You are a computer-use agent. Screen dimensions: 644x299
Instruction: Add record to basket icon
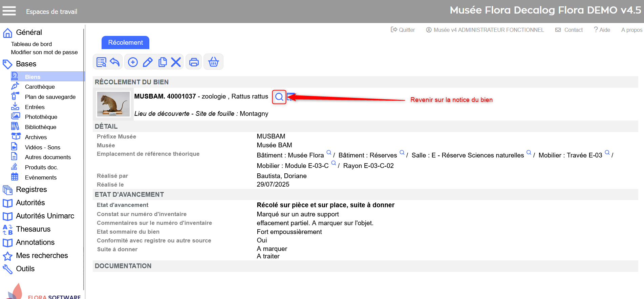(213, 62)
